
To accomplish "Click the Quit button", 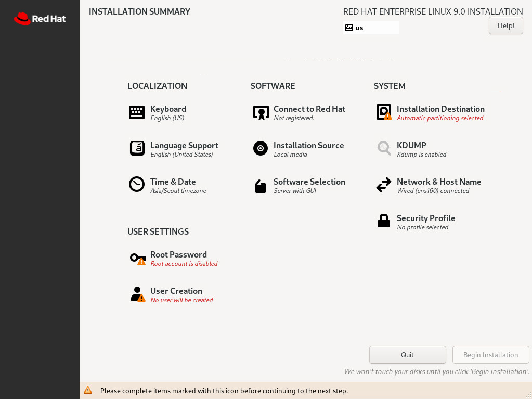I will (x=407, y=355).
